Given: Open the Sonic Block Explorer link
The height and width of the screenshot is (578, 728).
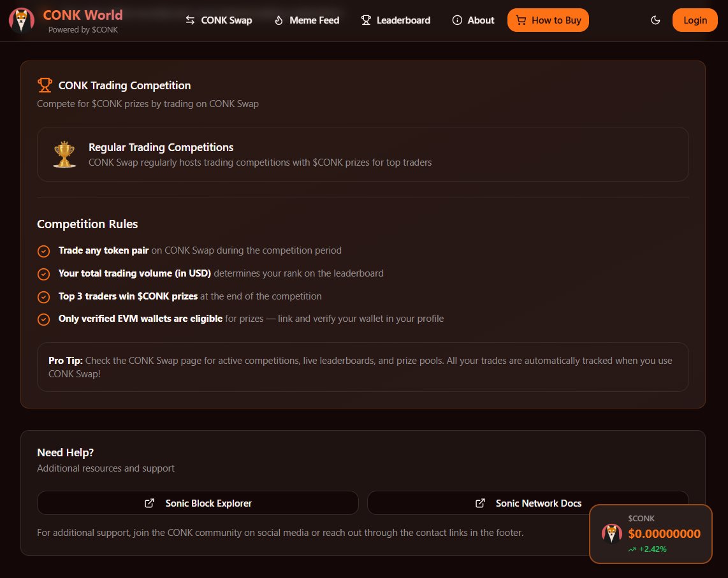Looking at the screenshot, I should pyautogui.click(x=198, y=503).
